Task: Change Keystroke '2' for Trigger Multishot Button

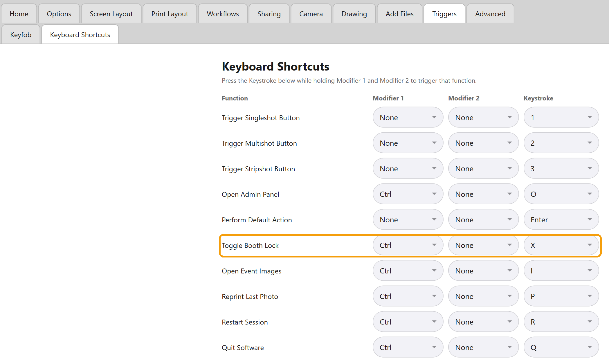Action: [561, 143]
